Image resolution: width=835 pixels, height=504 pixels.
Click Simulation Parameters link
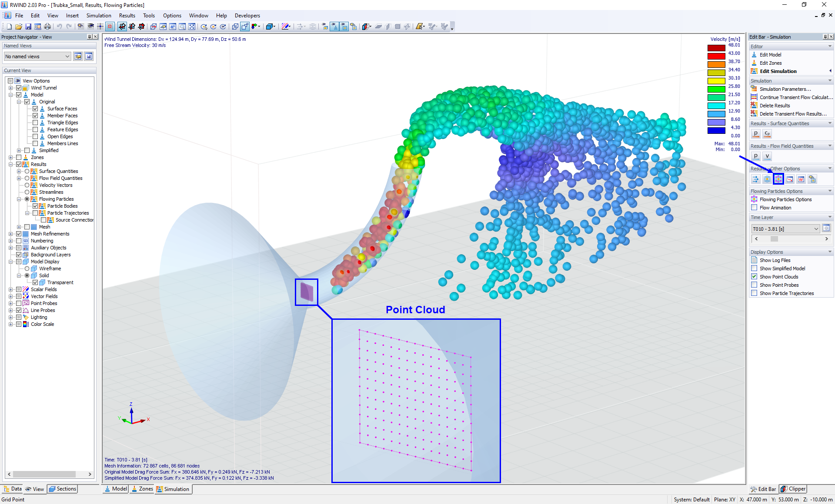click(785, 89)
